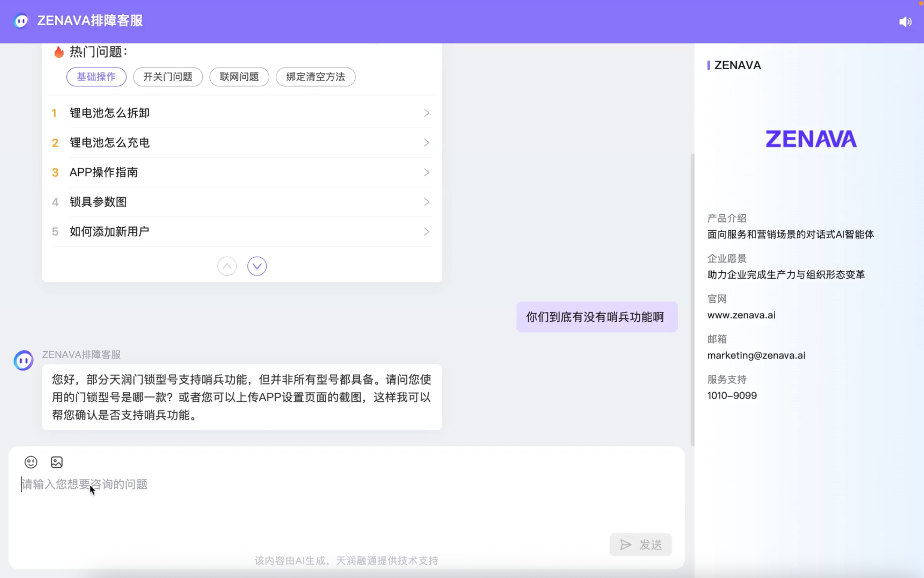Click the circular up arrow below the questions
This screenshot has height=578, width=924.
227,266
